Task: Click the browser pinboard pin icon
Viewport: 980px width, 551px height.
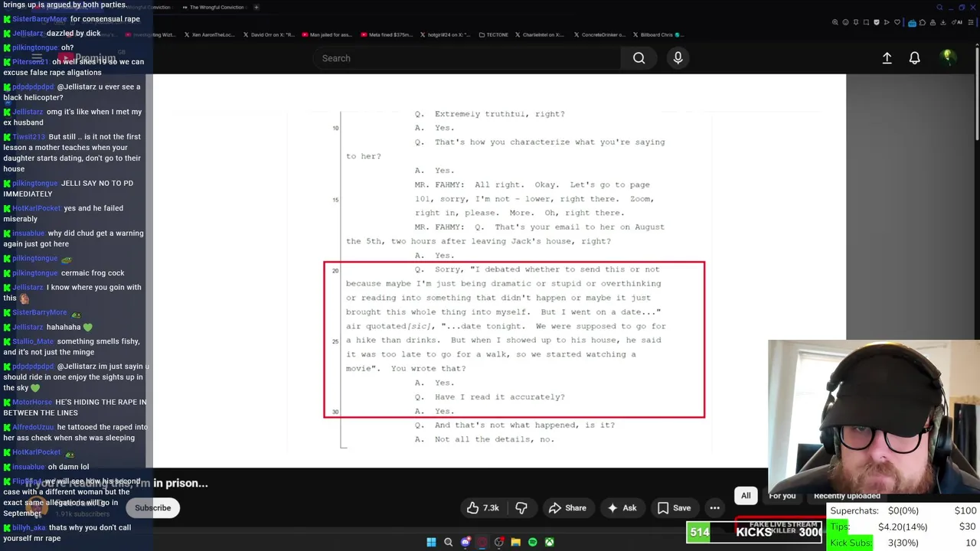Action: pos(856,22)
